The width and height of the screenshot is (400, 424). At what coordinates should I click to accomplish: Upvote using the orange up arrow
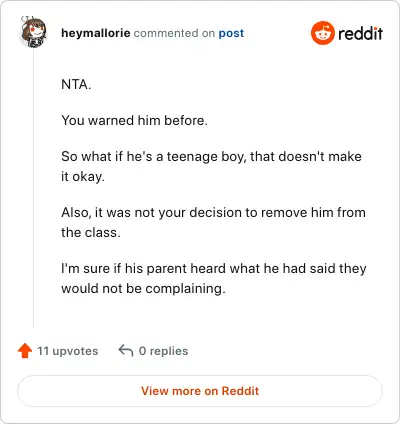[25, 351]
